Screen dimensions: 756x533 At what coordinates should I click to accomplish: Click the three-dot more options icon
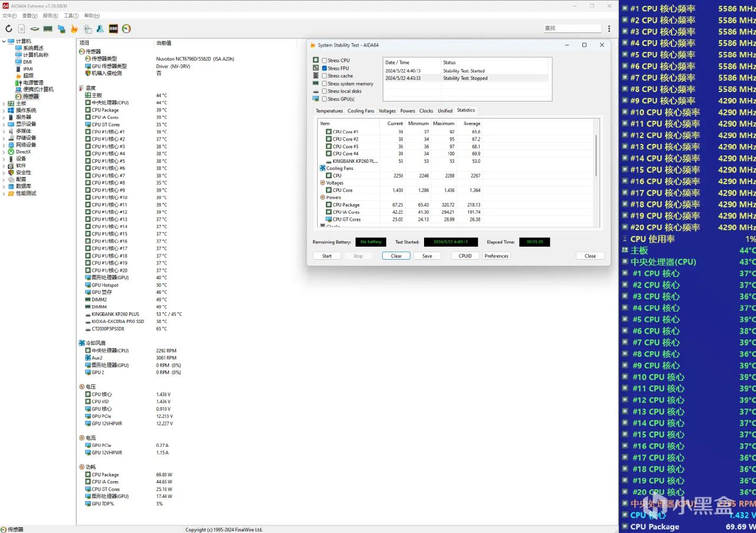click(x=610, y=28)
